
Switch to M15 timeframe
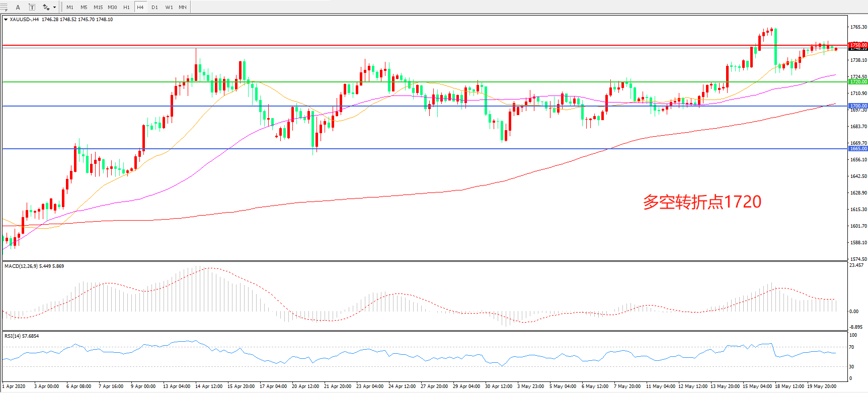[98, 7]
